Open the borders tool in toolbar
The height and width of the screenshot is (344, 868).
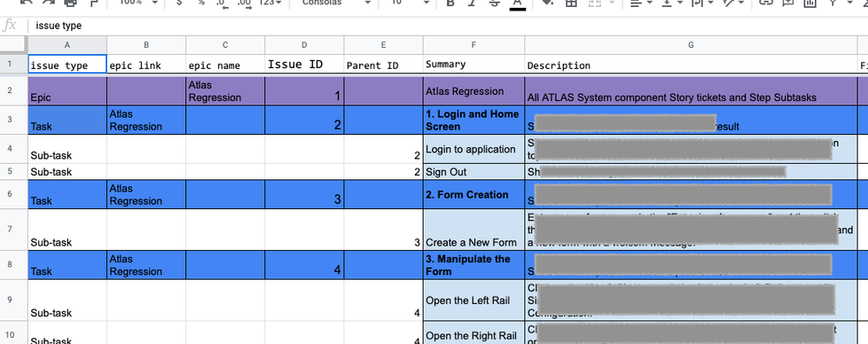click(571, 3)
